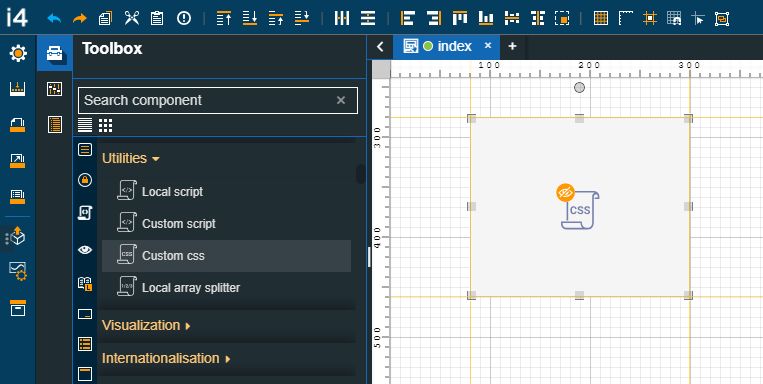Click the book with L badge category icon

point(85,284)
